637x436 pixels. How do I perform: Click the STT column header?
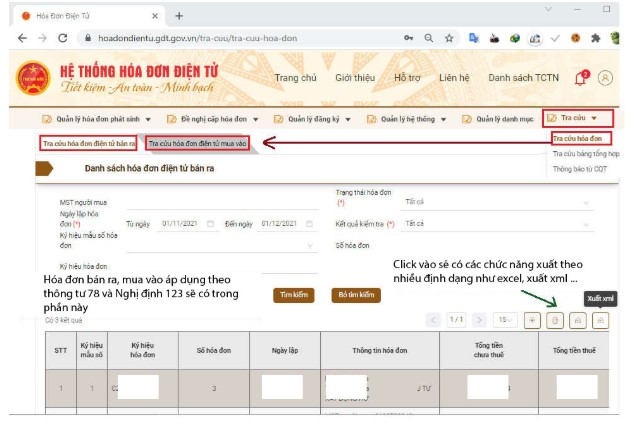click(61, 350)
